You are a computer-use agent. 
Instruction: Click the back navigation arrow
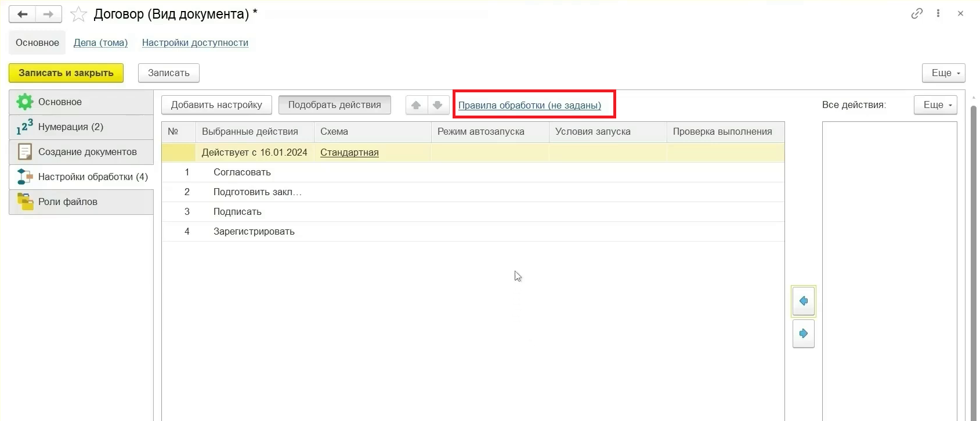(x=23, y=14)
